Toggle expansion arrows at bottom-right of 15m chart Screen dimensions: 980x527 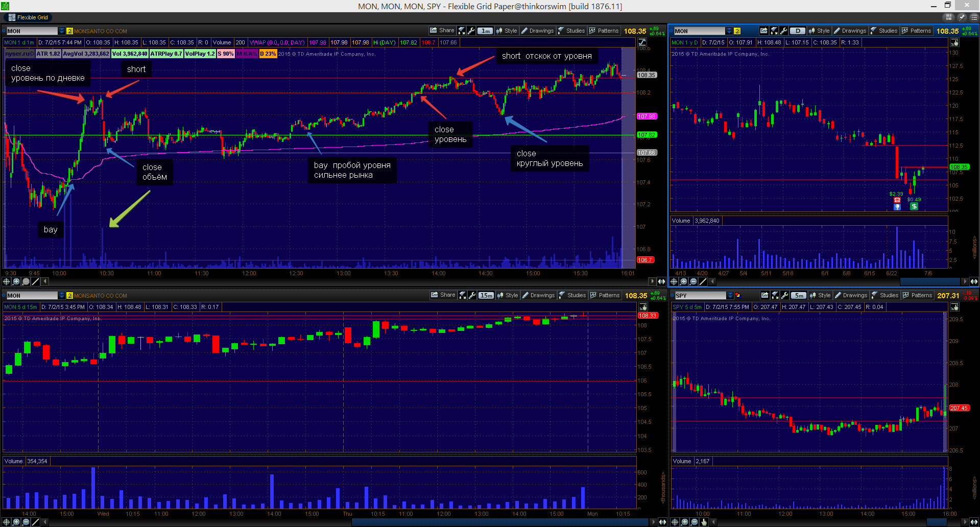point(662,522)
